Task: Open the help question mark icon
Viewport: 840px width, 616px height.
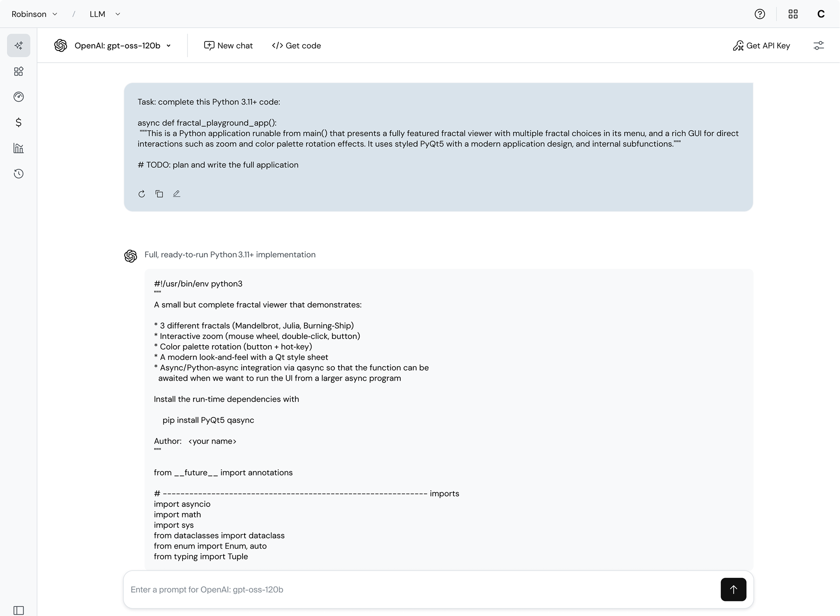Action: point(760,14)
